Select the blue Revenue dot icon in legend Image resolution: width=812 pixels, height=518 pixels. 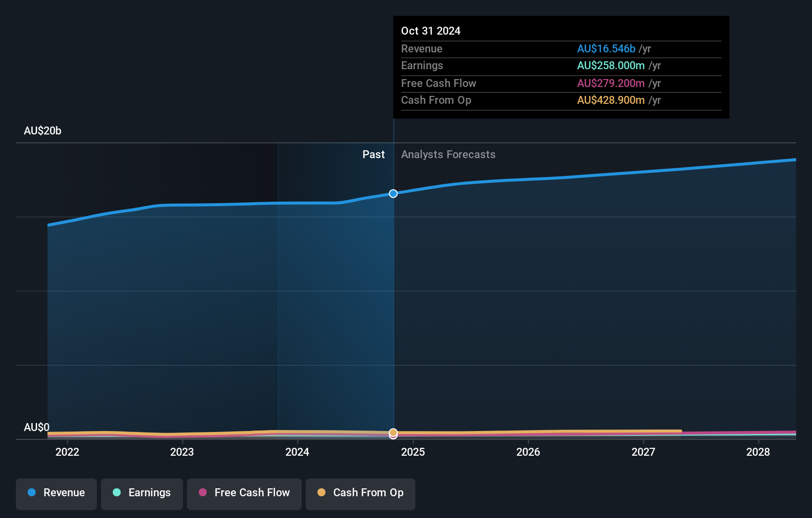pyautogui.click(x=32, y=493)
